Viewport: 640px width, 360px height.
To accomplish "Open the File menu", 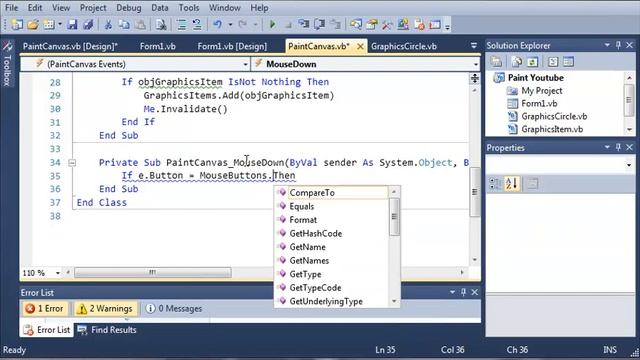I will coord(11,8).
